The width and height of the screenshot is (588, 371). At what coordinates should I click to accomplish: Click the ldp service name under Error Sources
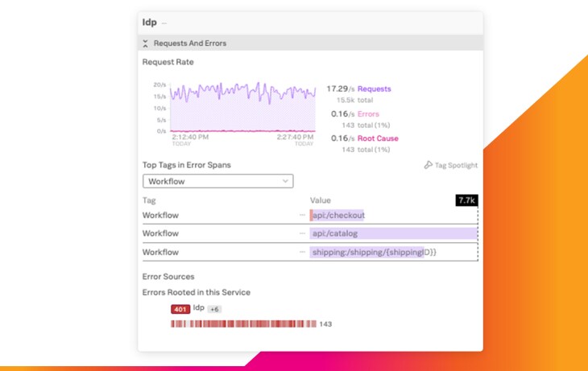198,307
